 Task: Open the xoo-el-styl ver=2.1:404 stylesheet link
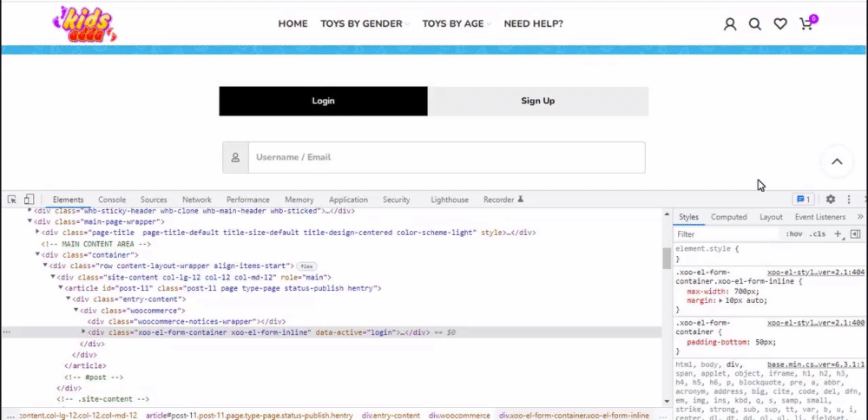[816, 272]
